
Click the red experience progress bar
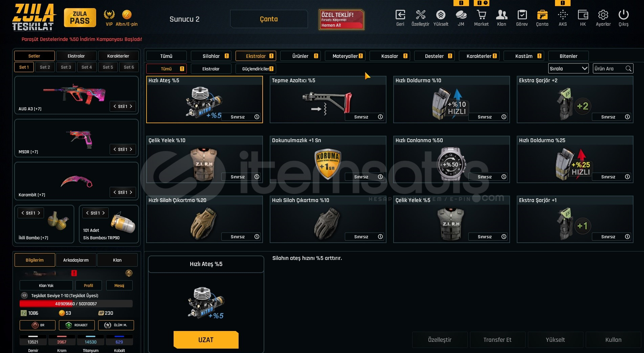coord(76,304)
